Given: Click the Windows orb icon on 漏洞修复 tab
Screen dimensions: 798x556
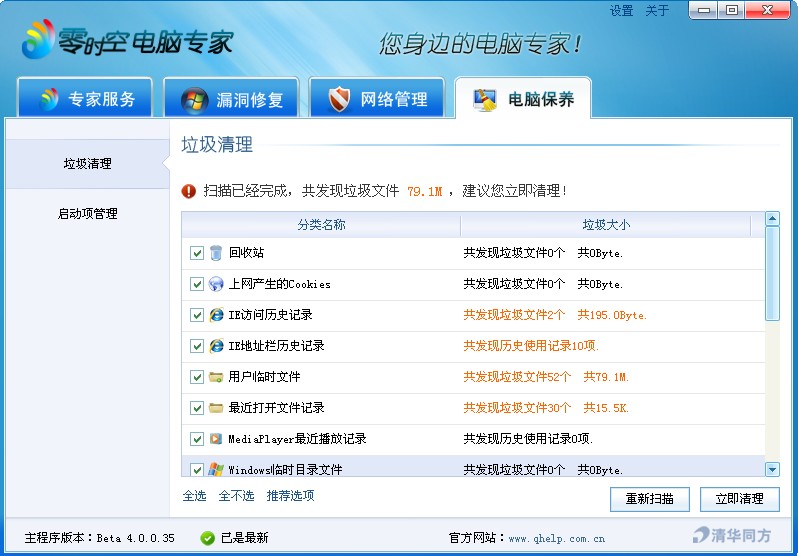Looking at the screenshot, I should [x=194, y=100].
